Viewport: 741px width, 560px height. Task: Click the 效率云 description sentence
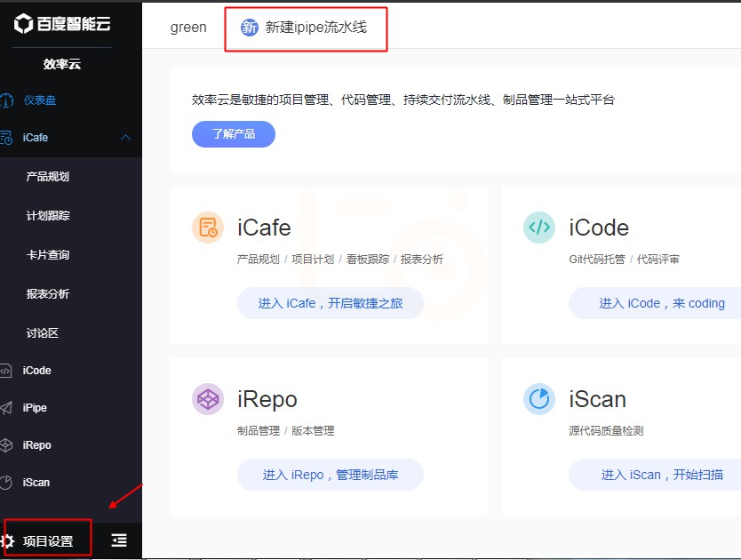(x=403, y=100)
